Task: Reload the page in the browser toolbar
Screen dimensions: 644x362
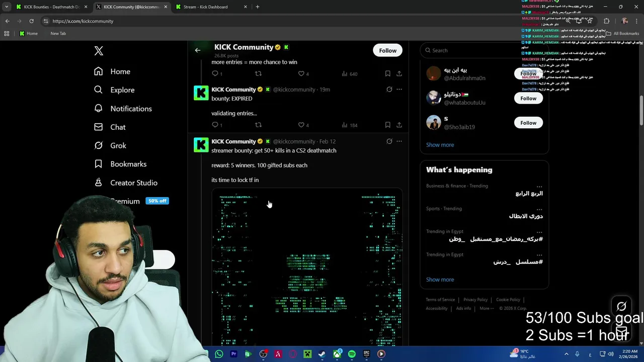Action: point(31,21)
